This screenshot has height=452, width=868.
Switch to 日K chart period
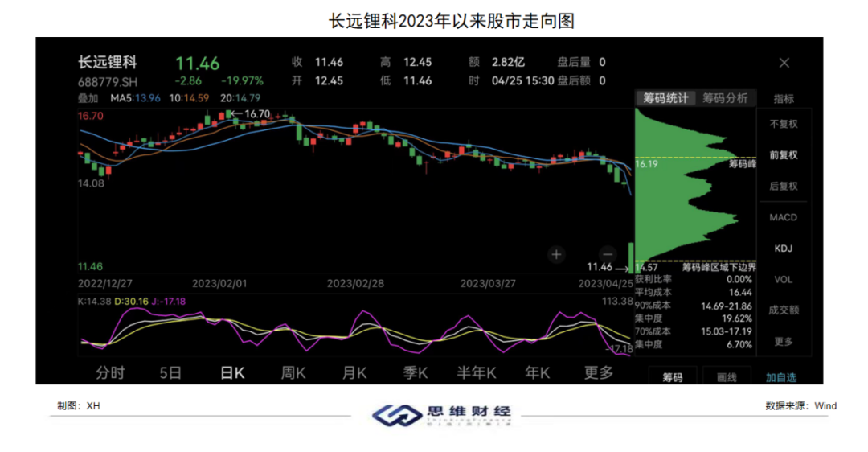[232, 373]
